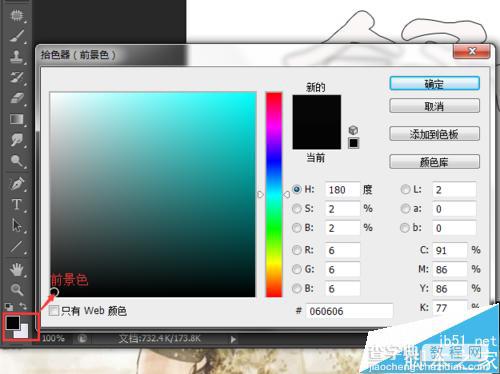Select the Lab a radio button
This screenshot has width=500, height=374.
tap(405, 209)
